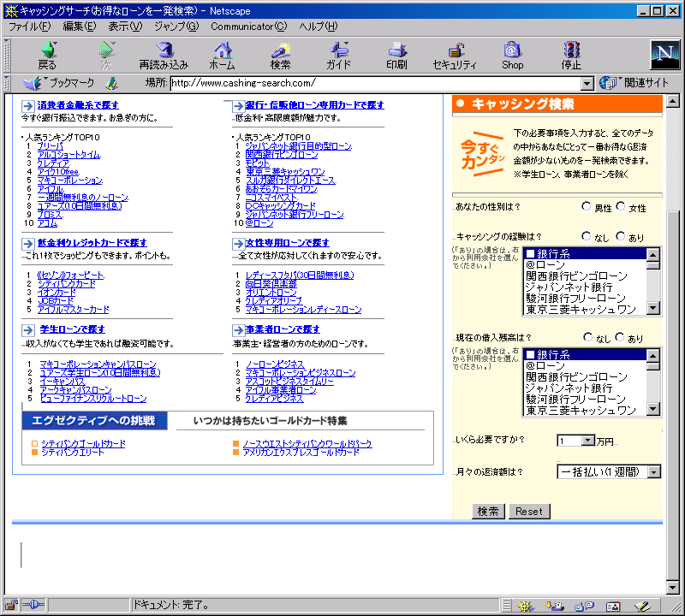Open the いくら必要ですか amount dropdown
This screenshot has width=685, height=616.
(588, 441)
